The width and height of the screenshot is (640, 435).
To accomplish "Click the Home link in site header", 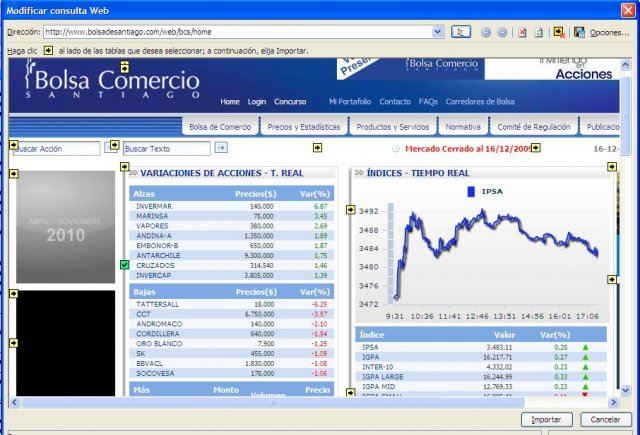I will pos(230,102).
